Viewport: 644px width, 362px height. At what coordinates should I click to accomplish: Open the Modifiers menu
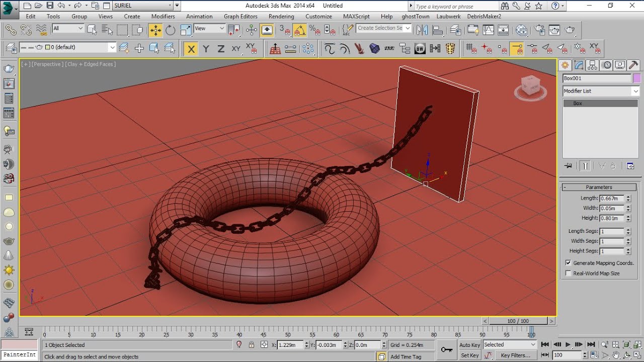[163, 17]
